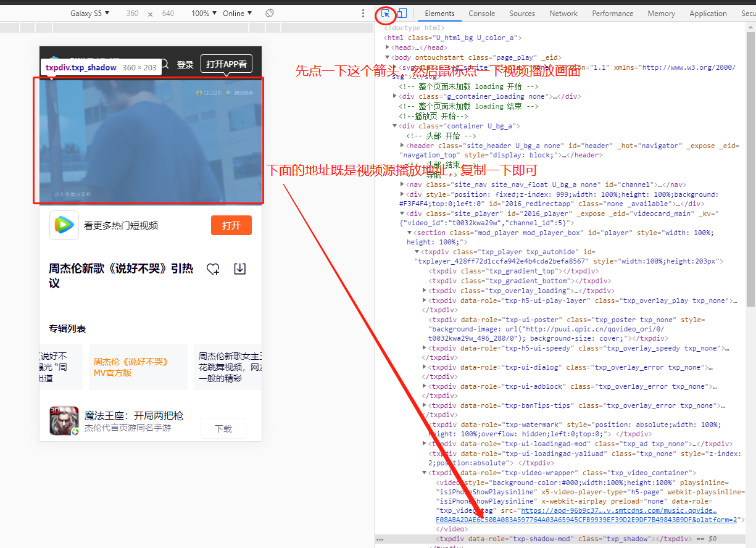Switch to the Sources tab
The image size is (756, 548).
coord(522,13)
